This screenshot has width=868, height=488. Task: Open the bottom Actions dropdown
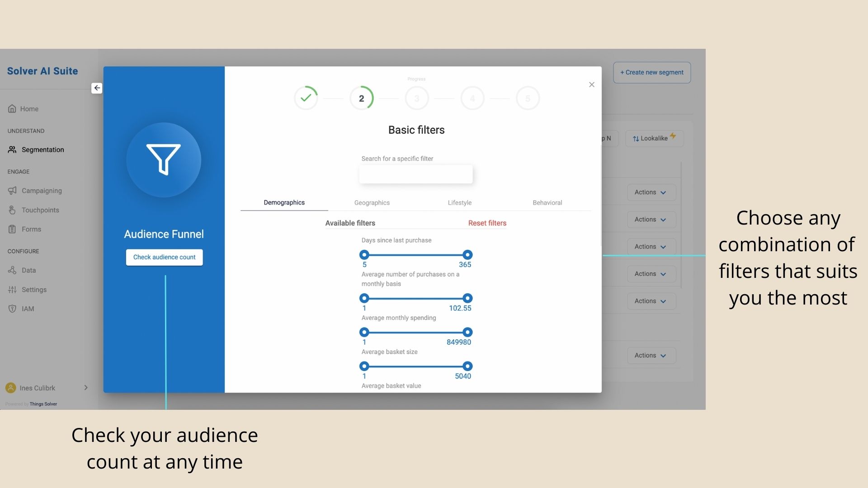tap(651, 356)
